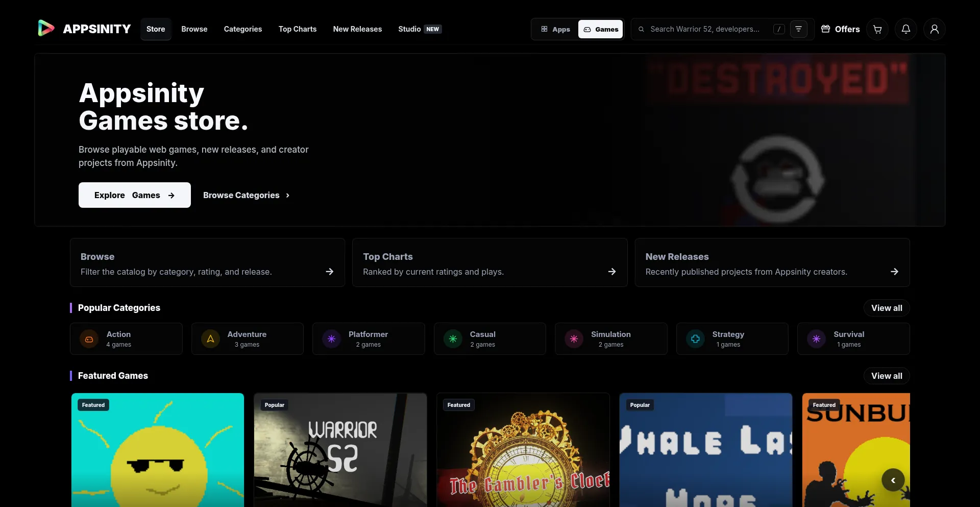Select the Survival 1 games category
Image resolution: width=980 pixels, height=507 pixels.
(853, 339)
